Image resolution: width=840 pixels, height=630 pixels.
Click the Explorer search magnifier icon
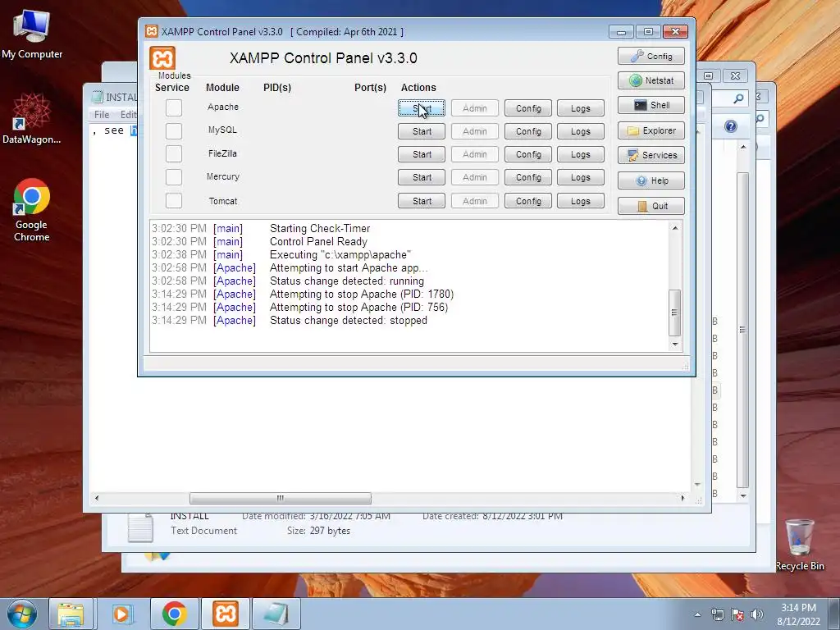[738, 98]
